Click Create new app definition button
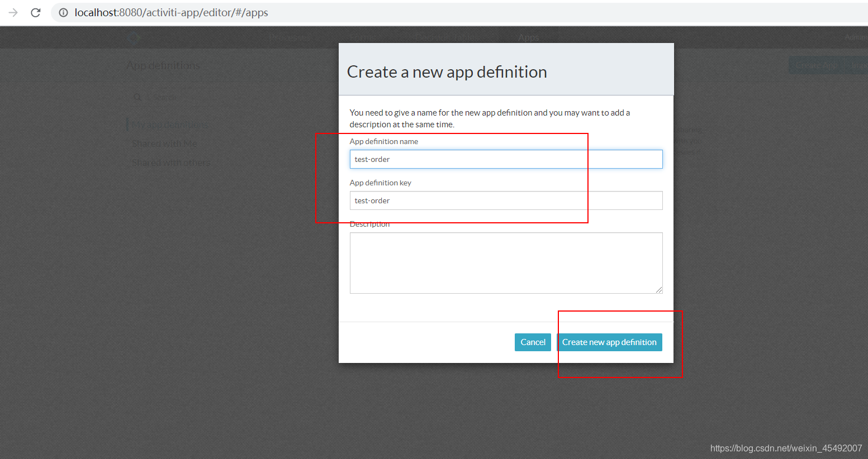The height and width of the screenshot is (459, 868). (x=609, y=342)
